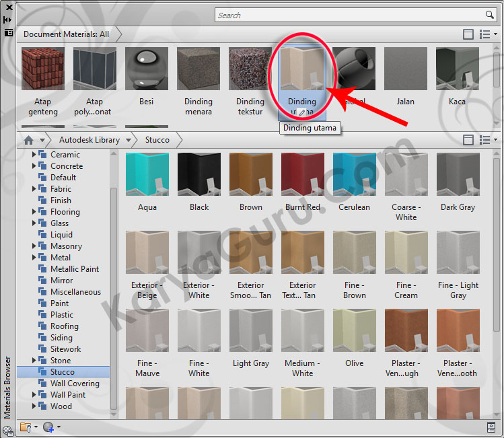
Task: Click the Autodesk Library breadcrumb
Action: [89, 140]
